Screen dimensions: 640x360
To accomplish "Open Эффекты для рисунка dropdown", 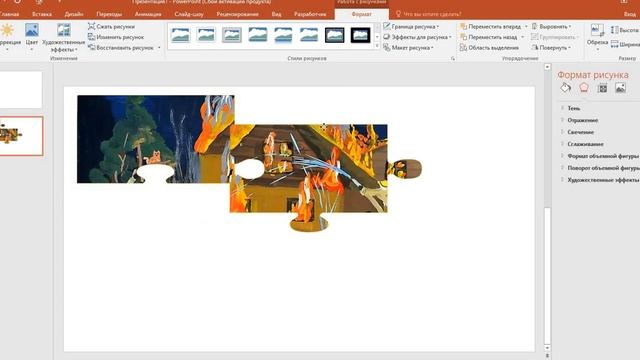I will [x=418, y=37].
